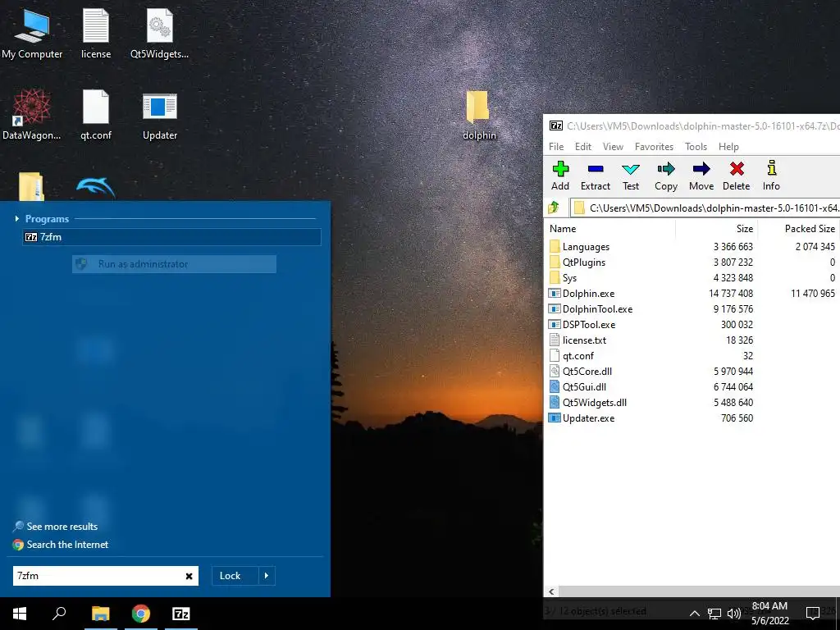
Task: Select the 7zfm program result
Action: point(172,237)
